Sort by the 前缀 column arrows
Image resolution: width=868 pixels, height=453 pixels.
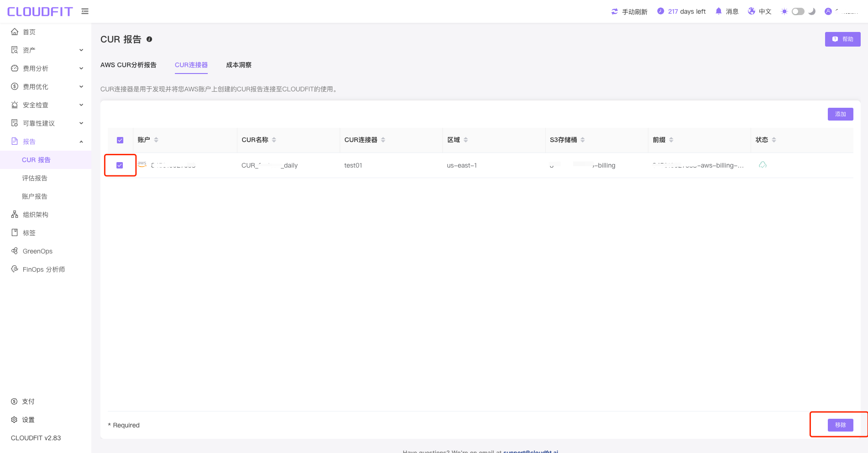pos(671,140)
